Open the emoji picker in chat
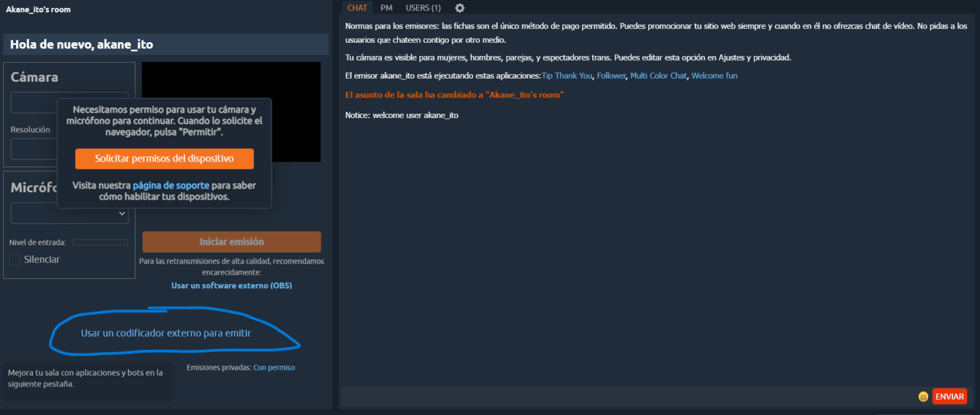Screen dimensions: 980x415 (923, 396)
